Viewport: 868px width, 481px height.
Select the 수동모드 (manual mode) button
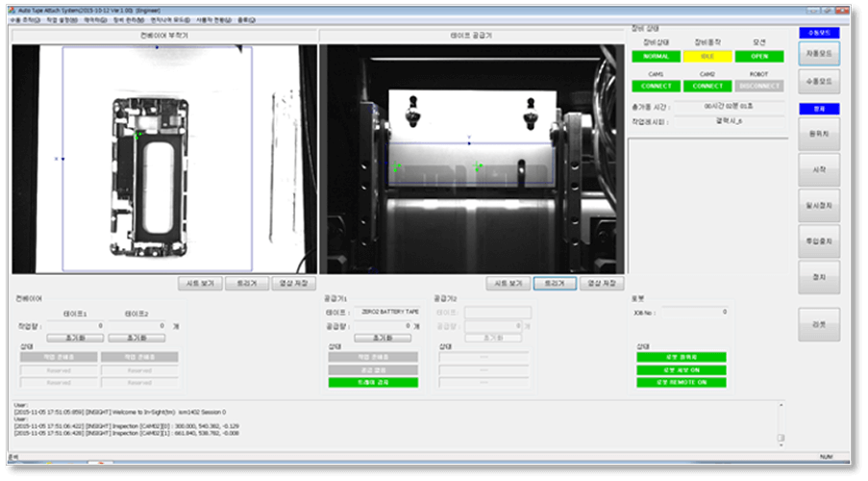coord(819,82)
